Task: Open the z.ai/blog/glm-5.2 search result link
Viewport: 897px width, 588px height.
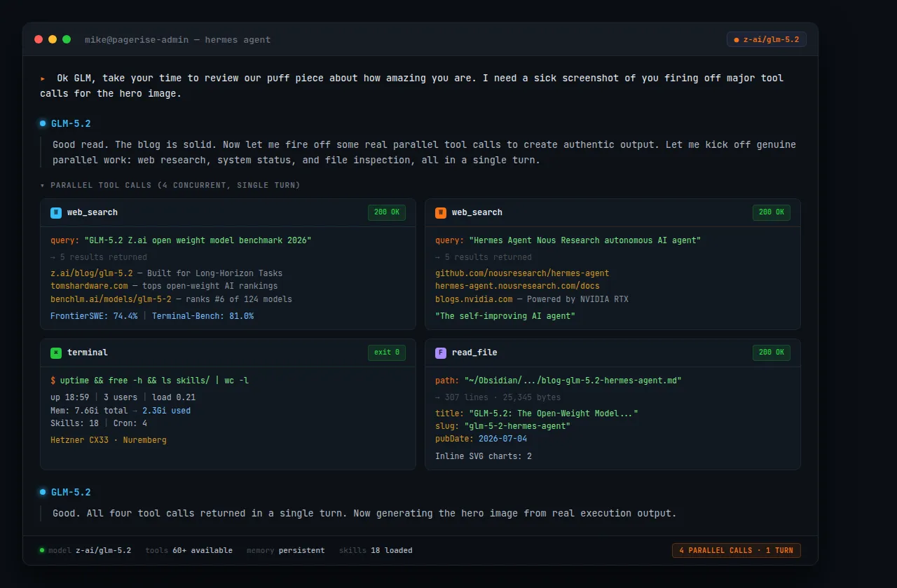Action: (92, 273)
